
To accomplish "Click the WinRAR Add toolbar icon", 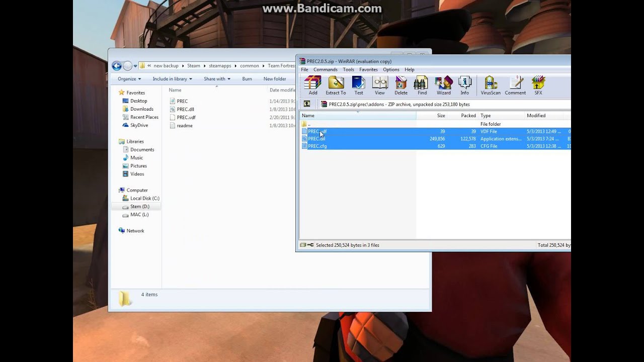I will [x=313, y=85].
